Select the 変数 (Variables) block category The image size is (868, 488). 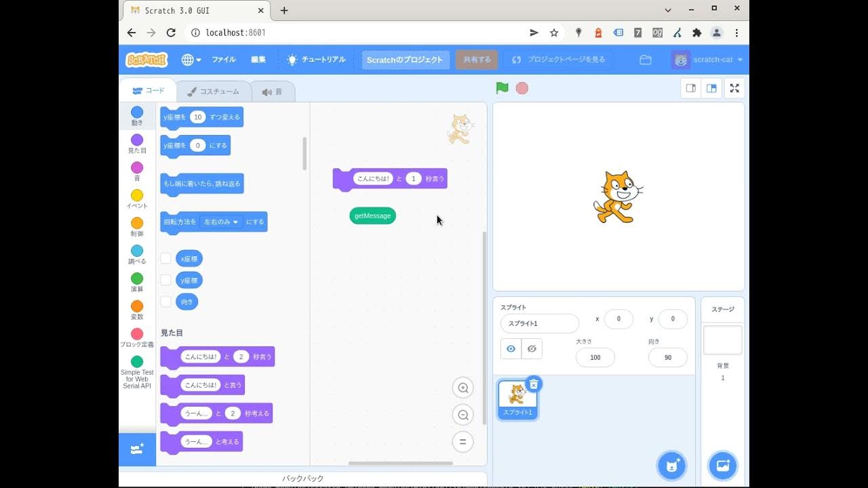[x=137, y=310]
